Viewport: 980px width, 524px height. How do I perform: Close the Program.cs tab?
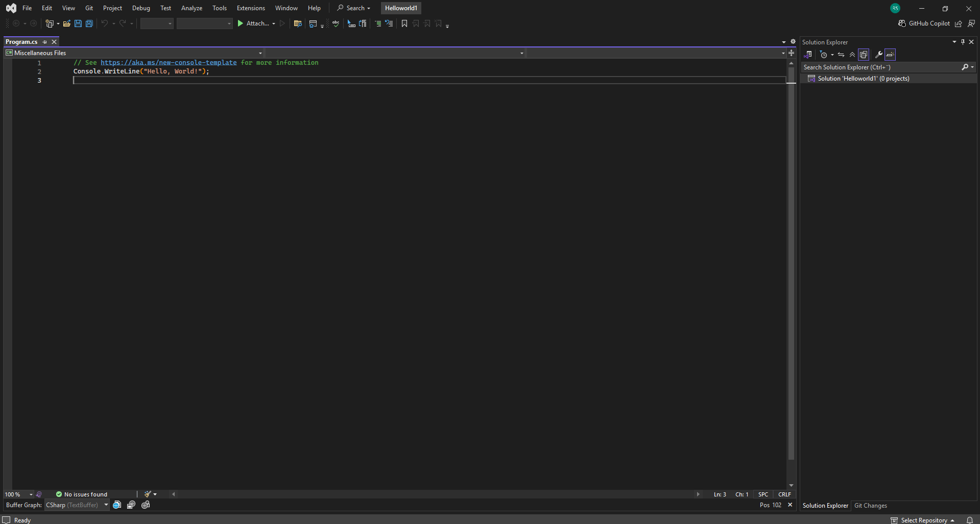[x=54, y=42]
